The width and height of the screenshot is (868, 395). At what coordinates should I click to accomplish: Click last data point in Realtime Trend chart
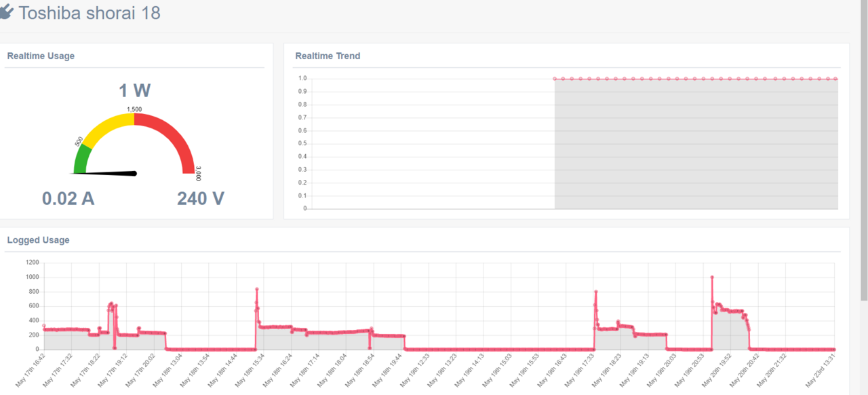coord(836,79)
